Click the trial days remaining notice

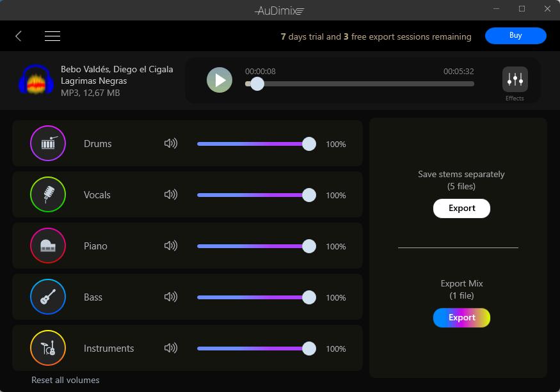point(376,37)
